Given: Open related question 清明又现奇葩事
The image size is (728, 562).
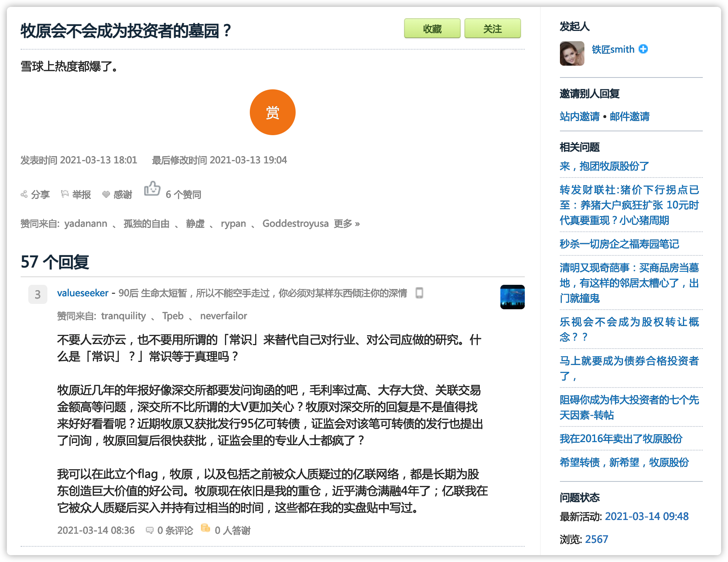Looking at the screenshot, I should 629,283.
